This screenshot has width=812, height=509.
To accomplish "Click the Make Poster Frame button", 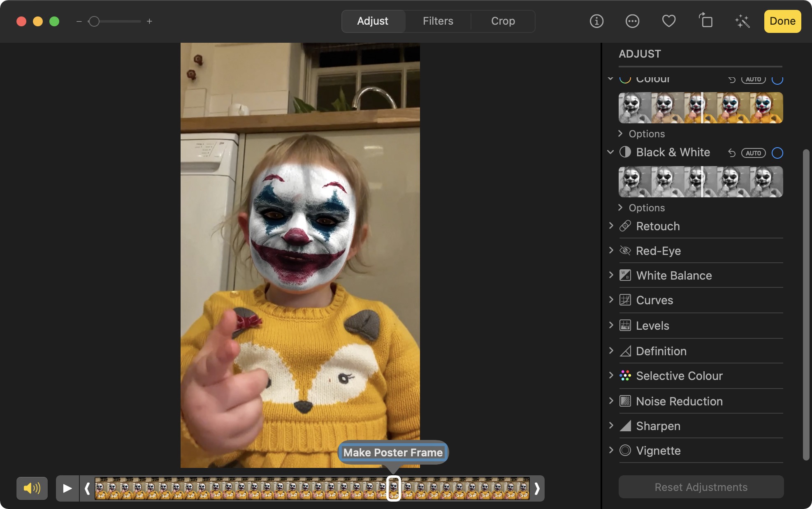I will tap(392, 453).
